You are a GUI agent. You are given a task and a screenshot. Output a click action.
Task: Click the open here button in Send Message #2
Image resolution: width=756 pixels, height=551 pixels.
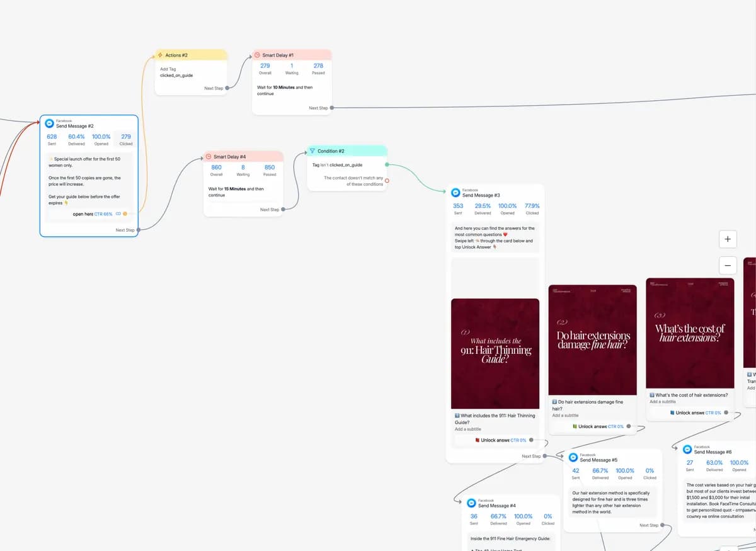[88, 214]
